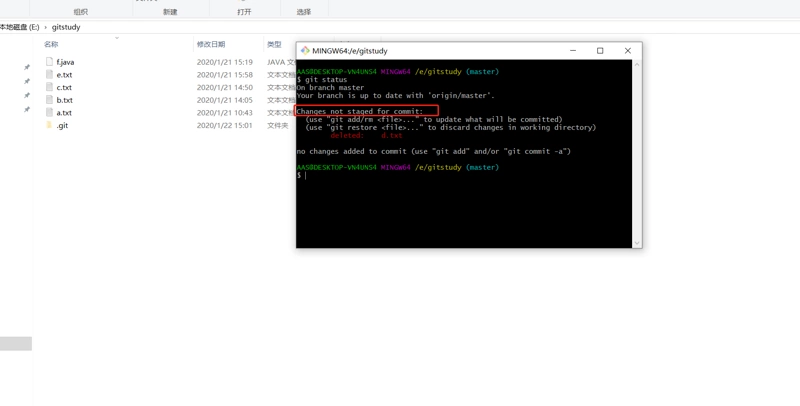Select the b.txt file icon
Viewport: 800px width, 406px height.
click(49, 100)
